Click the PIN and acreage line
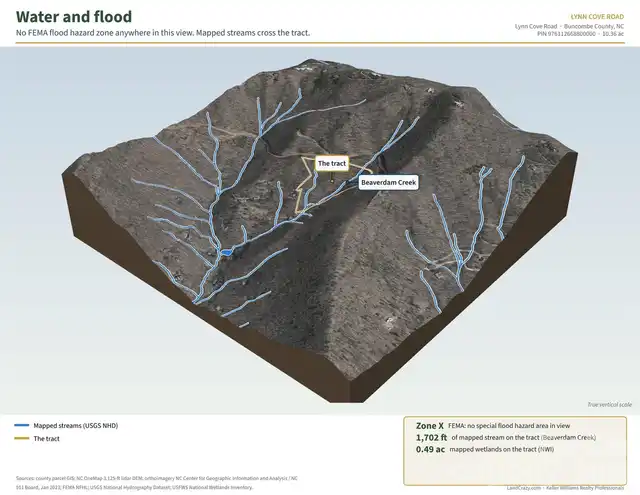The height and width of the screenshot is (495, 640). click(x=580, y=34)
